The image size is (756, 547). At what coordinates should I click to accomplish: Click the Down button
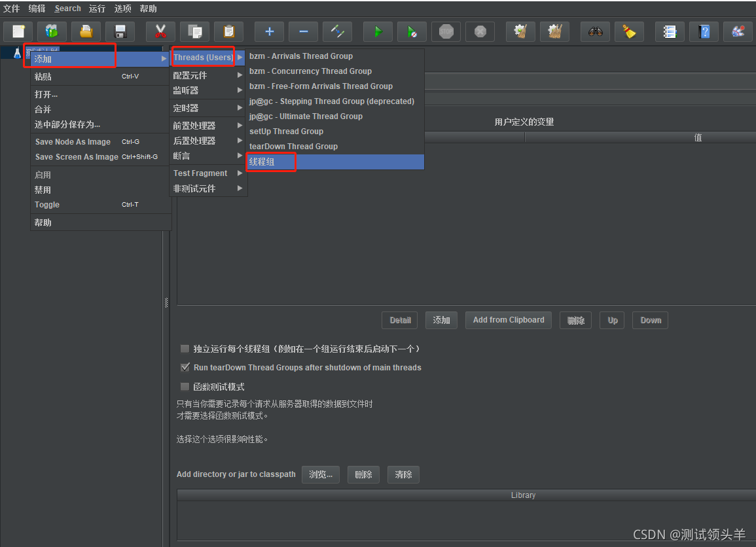pyautogui.click(x=651, y=320)
